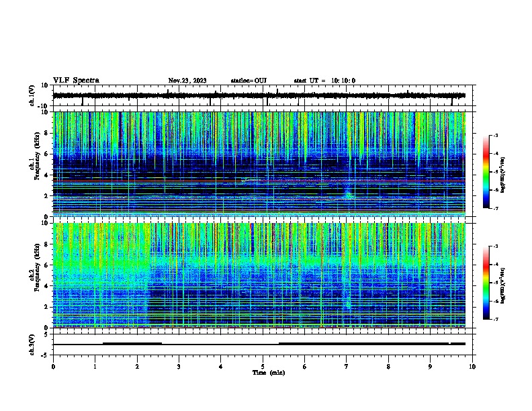Click the long thick ch.3 pulse starting near minute 5.4

click(363, 344)
